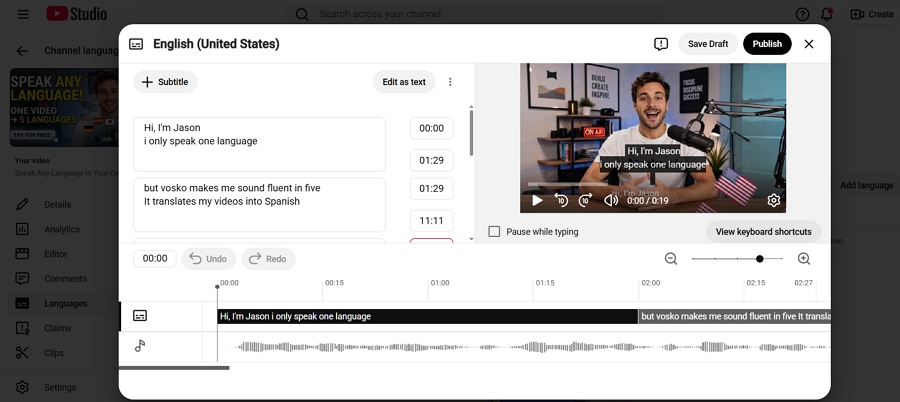Open Analytics in sidebar
This screenshot has width=900, height=402.
point(61,229)
